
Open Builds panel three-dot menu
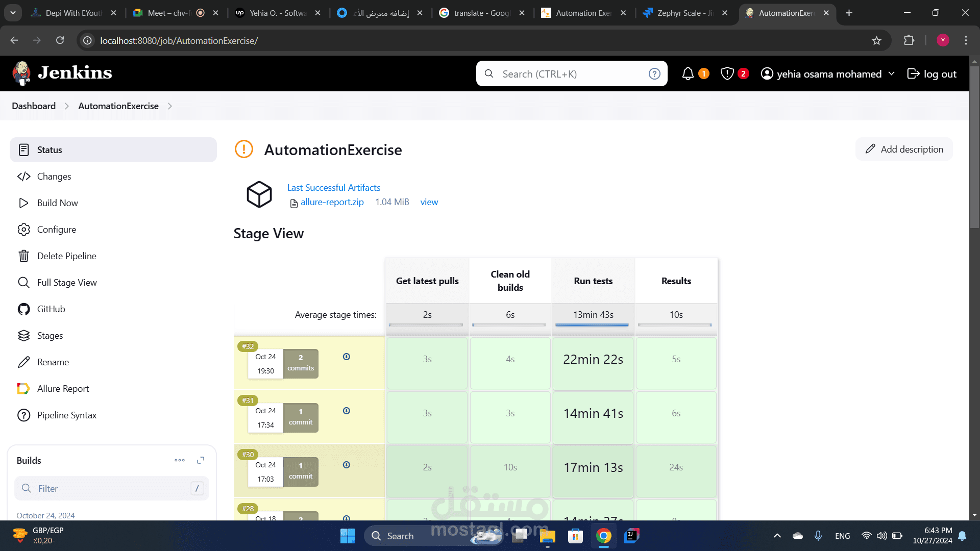180,460
